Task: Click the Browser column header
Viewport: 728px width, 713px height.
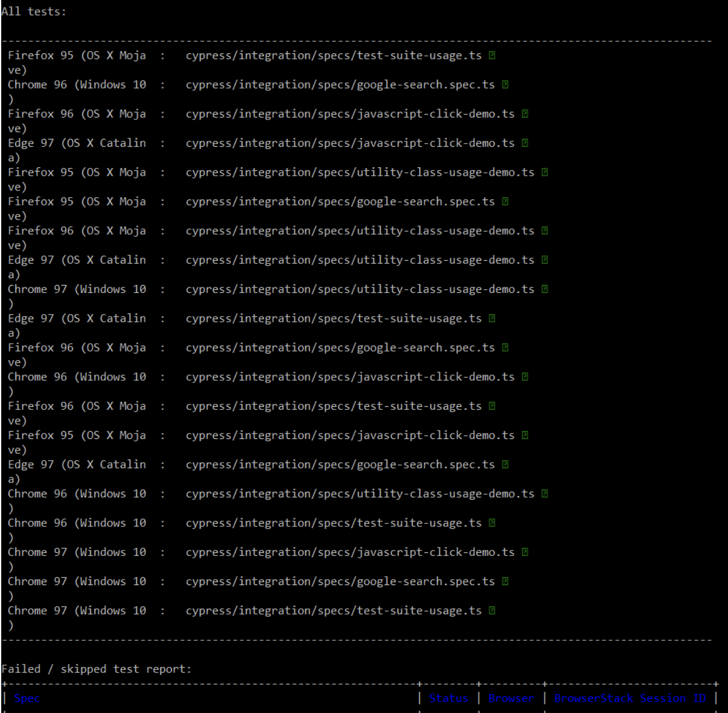Action: (x=511, y=698)
